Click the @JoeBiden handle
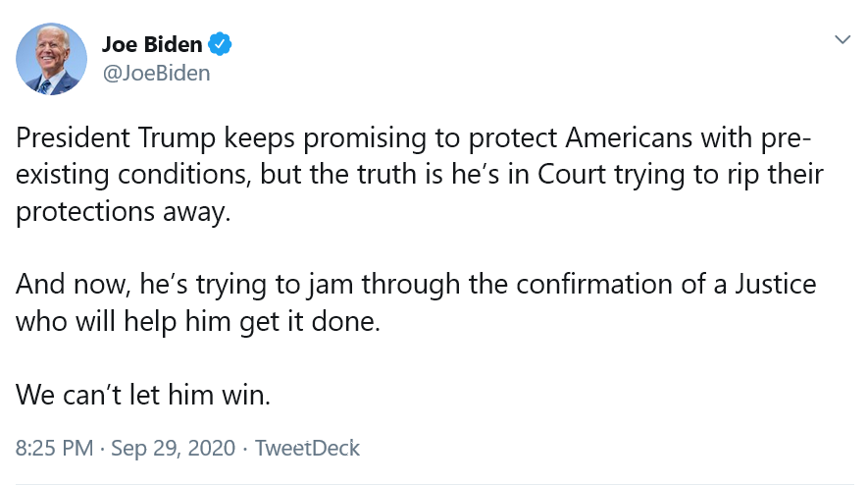This screenshot has width=868, height=485. (156, 74)
